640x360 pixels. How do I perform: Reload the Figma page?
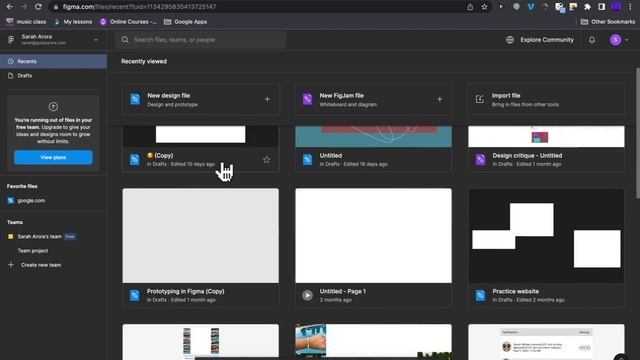click(38, 7)
